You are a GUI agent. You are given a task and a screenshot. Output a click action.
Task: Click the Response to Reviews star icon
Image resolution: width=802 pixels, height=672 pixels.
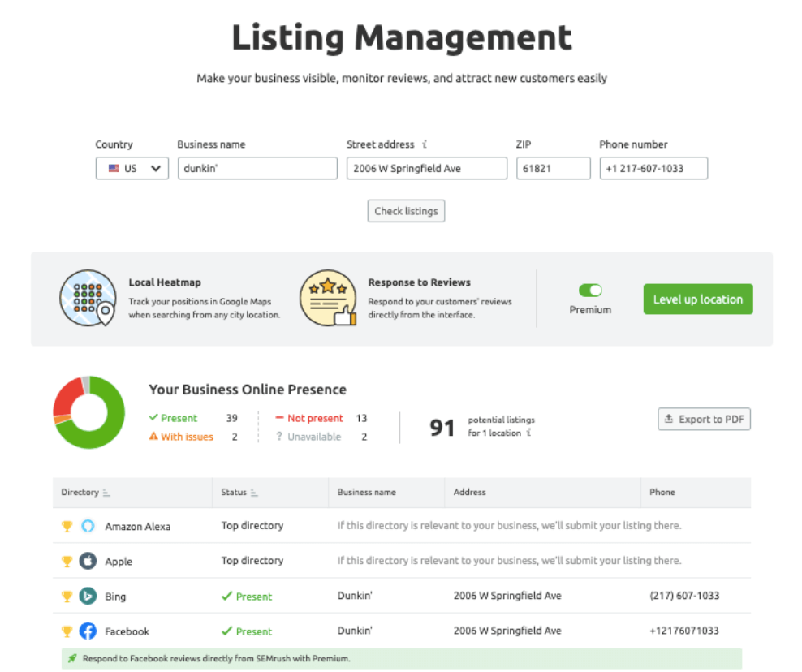pyautogui.click(x=328, y=299)
